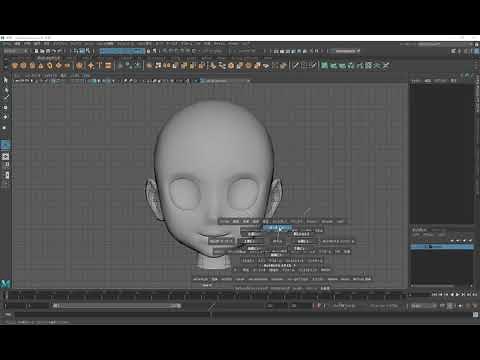
Task: Click the New Scene icon on status line
Action: pos(37,51)
